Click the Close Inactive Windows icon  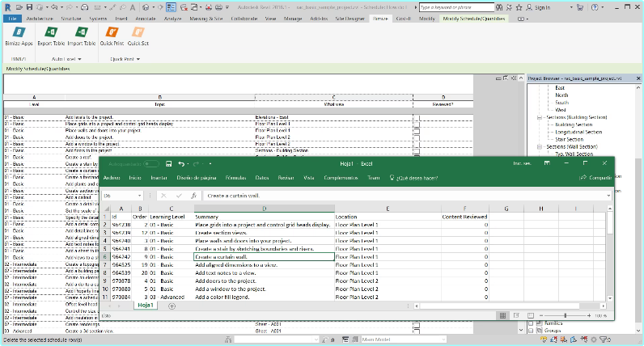[184, 7]
